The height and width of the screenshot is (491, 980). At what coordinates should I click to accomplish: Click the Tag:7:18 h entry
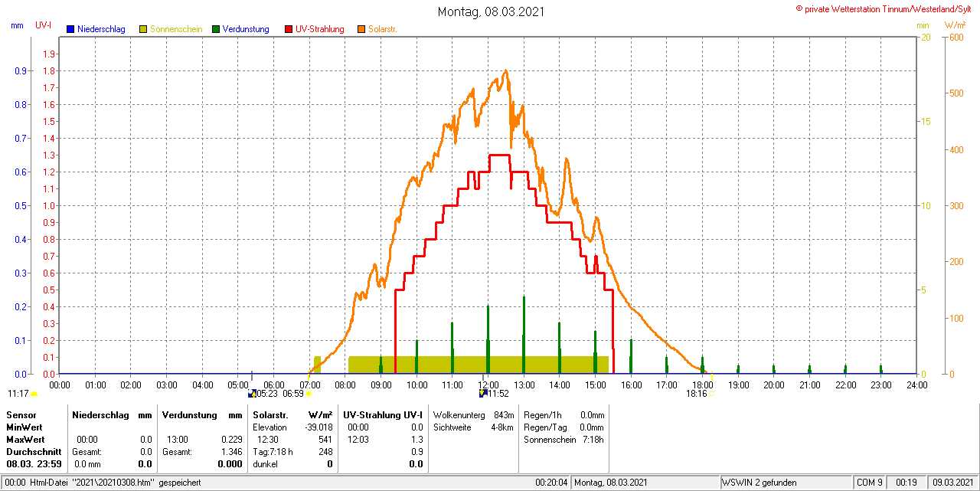pos(273,452)
